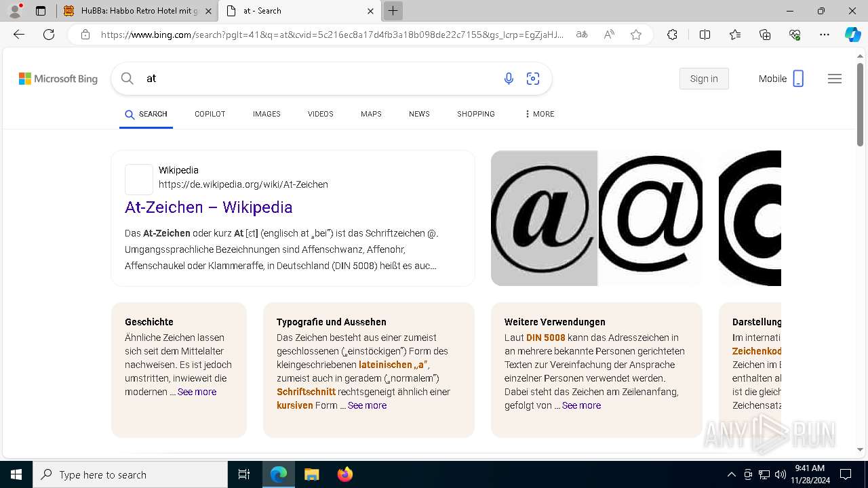Add page to favorites with star icon
Screen dimensions: 868x488
(636, 35)
